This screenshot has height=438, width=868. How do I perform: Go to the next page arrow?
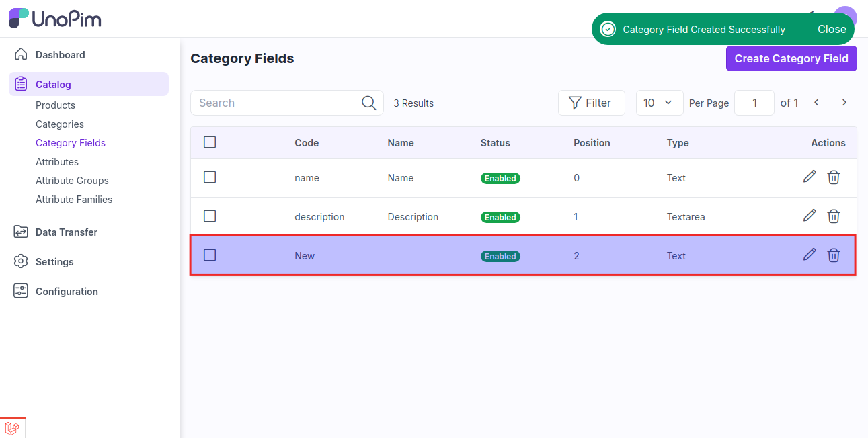point(844,103)
